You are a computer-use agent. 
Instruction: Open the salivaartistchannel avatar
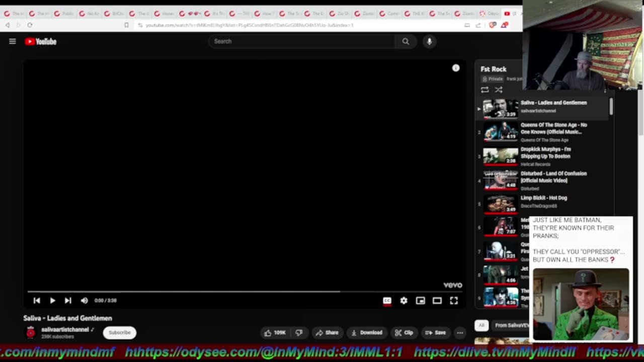pyautogui.click(x=31, y=332)
